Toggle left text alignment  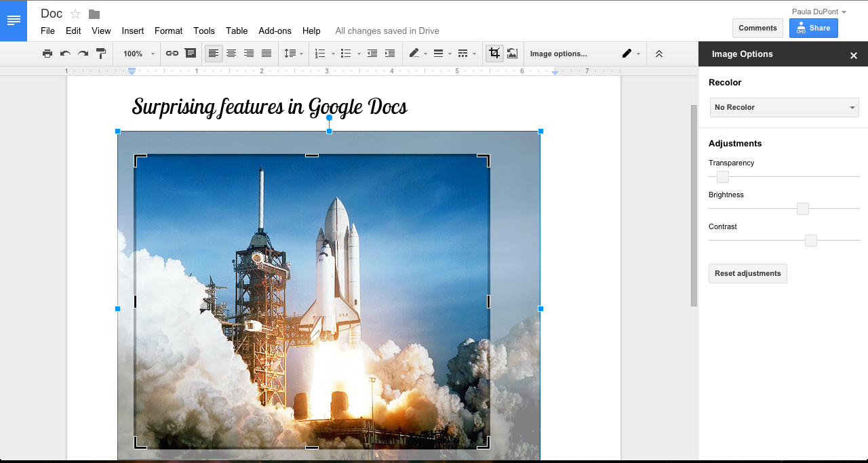point(214,54)
